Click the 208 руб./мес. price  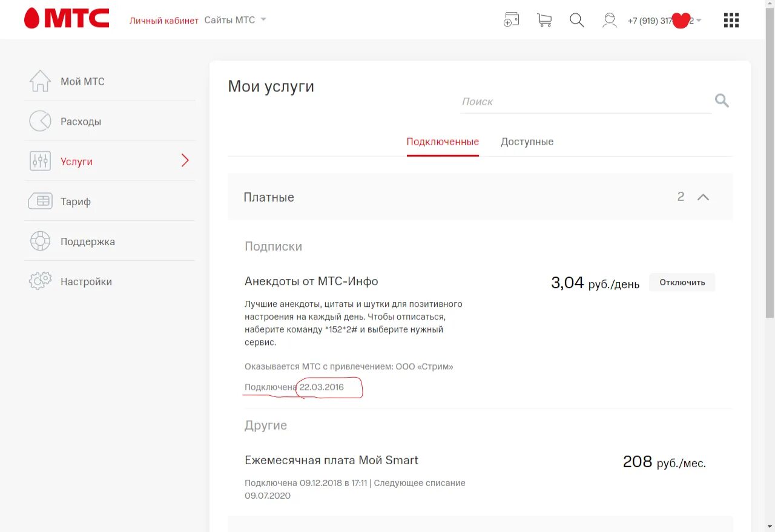(664, 462)
